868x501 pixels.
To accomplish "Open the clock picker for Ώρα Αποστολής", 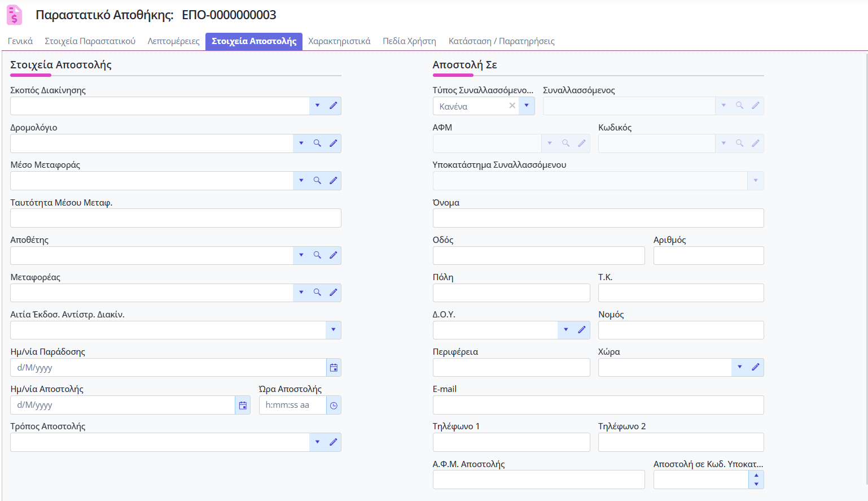I will (x=334, y=406).
